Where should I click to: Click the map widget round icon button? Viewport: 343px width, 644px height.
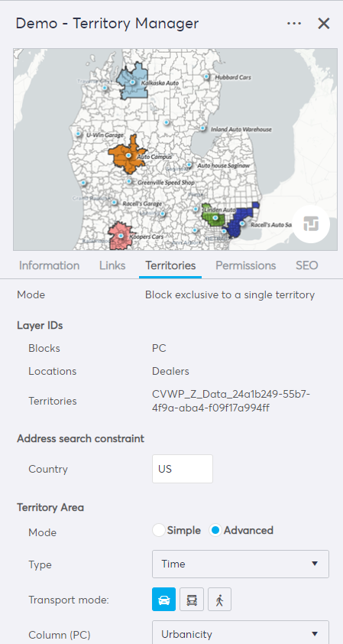(x=311, y=224)
